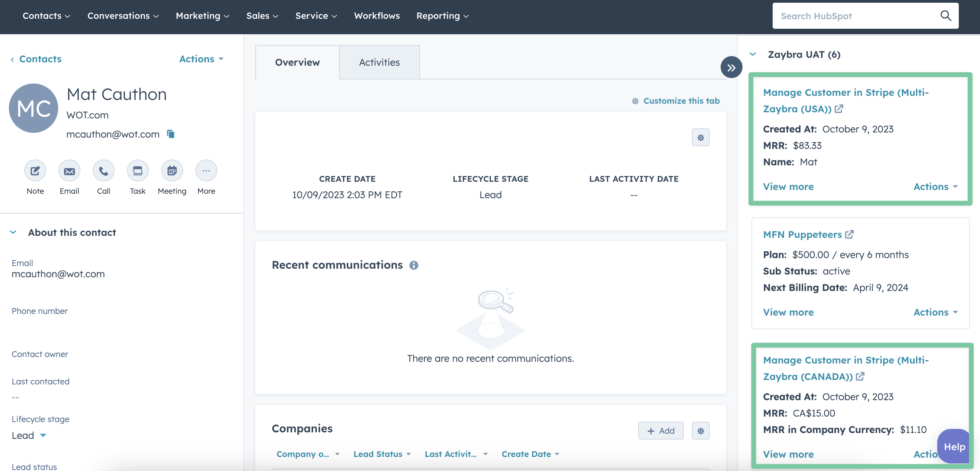Screen dimensions: 980x471
Task: Switch to the Activities tab
Action: point(379,62)
